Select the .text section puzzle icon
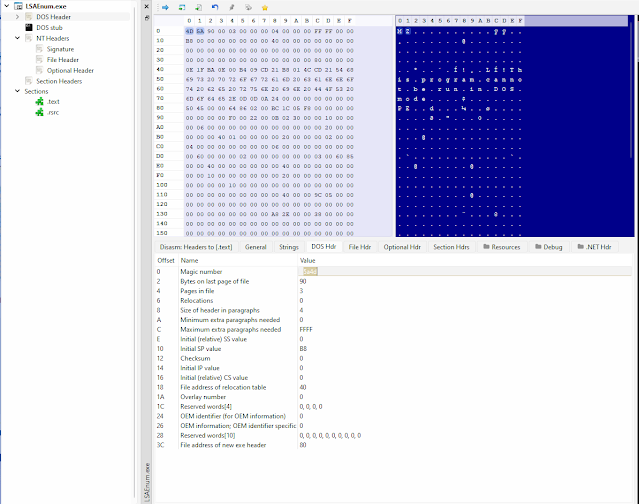This screenshot has width=639, height=504. click(x=41, y=102)
